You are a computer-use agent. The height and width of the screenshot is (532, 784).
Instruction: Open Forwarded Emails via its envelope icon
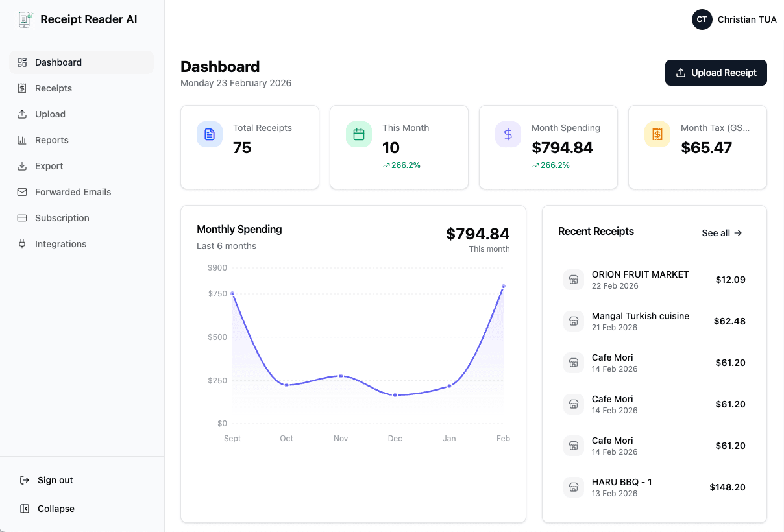tap(21, 192)
